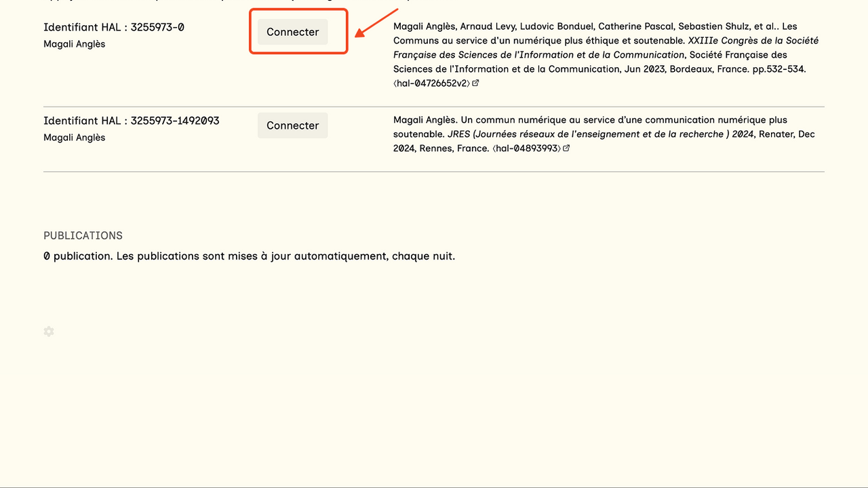868x488 pixels.
Task: Connect HAL identifier 3255973-1492093
Action: (x=292, y=125)
